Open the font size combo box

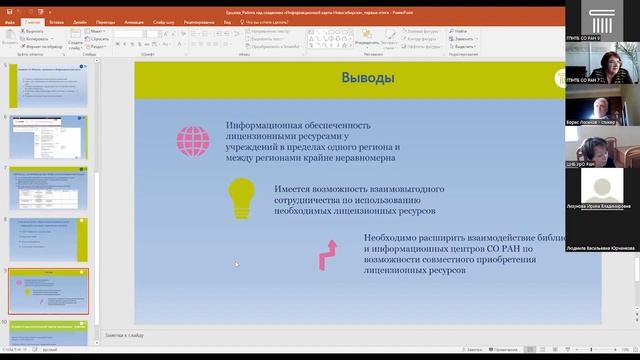pos(153,34)
